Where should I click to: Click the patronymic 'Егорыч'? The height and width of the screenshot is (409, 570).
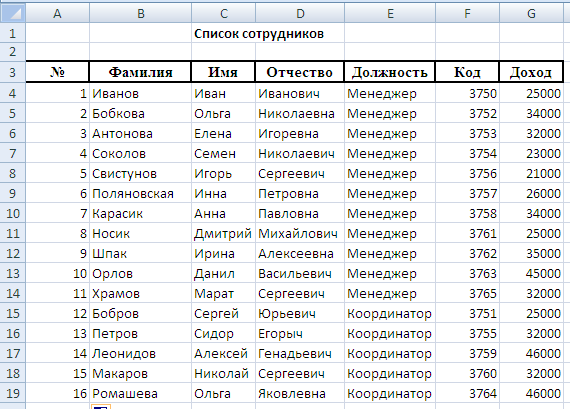pos(300,333)
